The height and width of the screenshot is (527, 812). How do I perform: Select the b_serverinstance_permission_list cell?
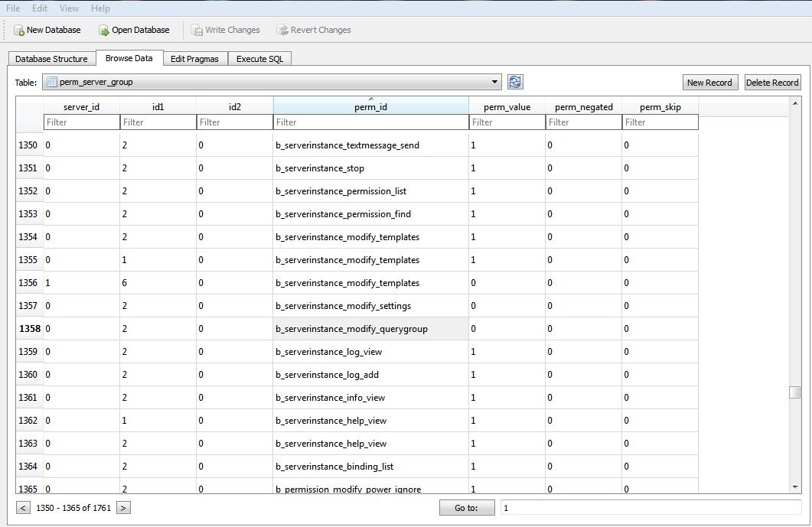point(370,191)
